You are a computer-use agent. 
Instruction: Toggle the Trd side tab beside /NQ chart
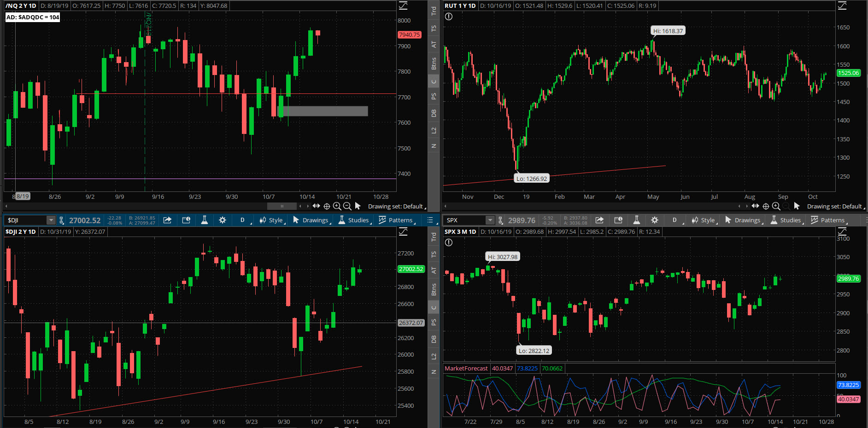[x=434, y=11]
